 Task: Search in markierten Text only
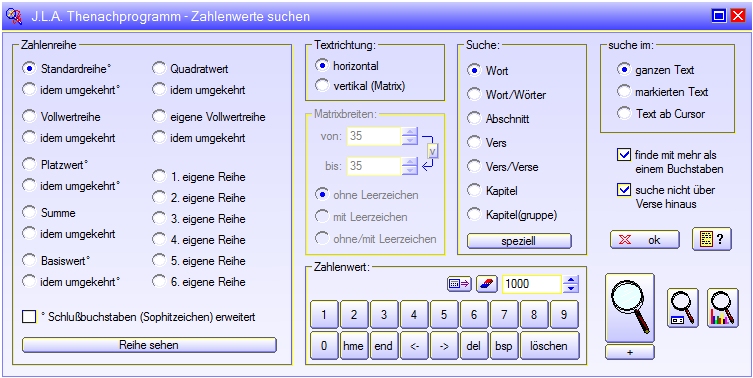coord(624,91)
